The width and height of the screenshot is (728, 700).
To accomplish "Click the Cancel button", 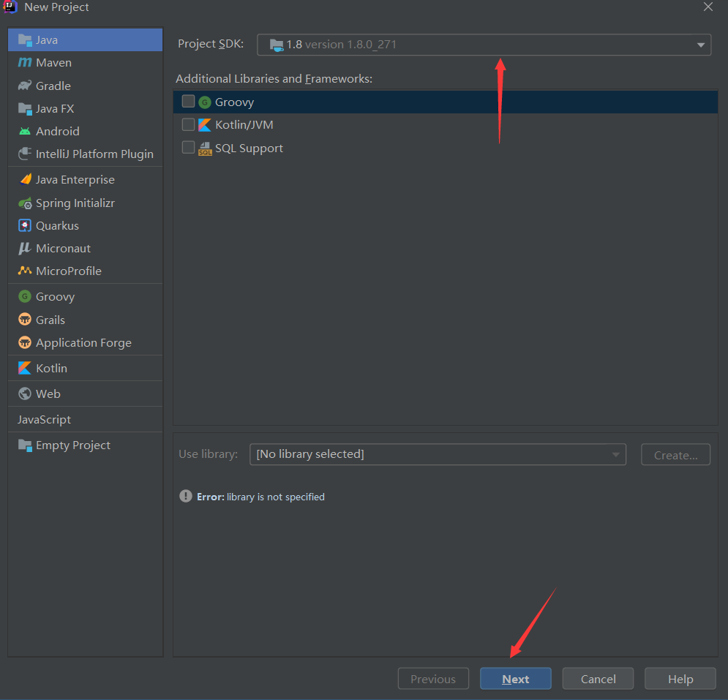I will (598, 679).
